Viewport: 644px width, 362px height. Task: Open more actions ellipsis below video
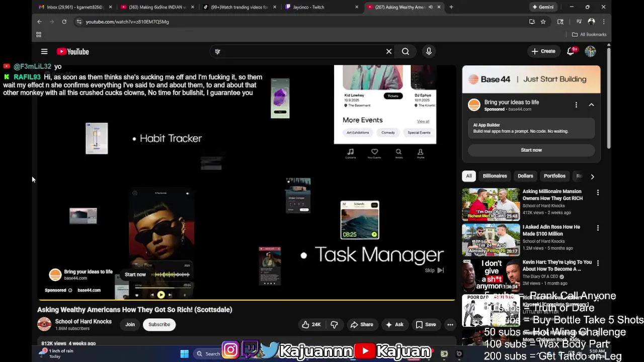click(450, 325)
